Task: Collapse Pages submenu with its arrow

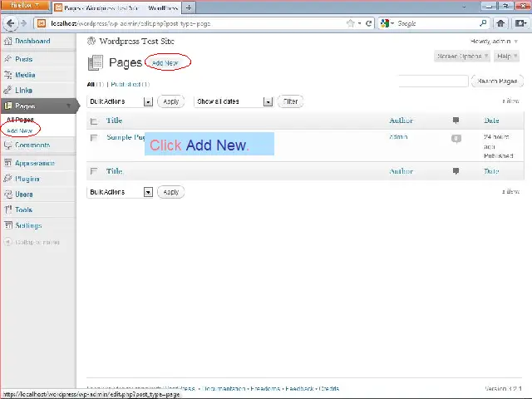Action: (x=69, y=106)
